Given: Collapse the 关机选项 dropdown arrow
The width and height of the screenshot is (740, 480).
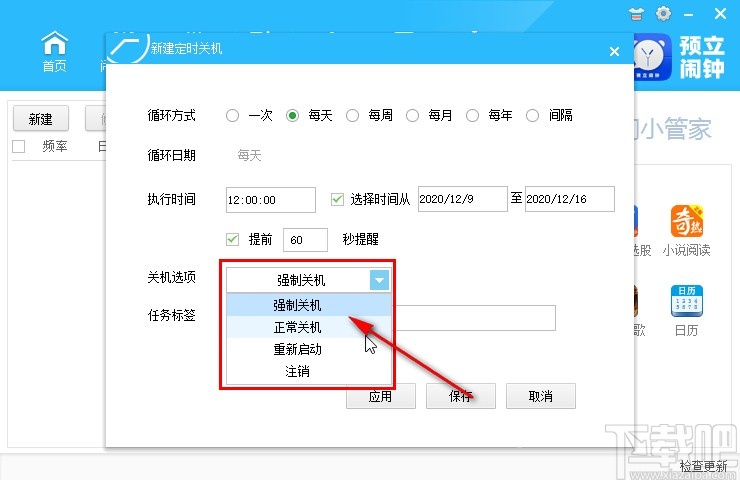Looking at the screenshot, I should tap(379, 280).
